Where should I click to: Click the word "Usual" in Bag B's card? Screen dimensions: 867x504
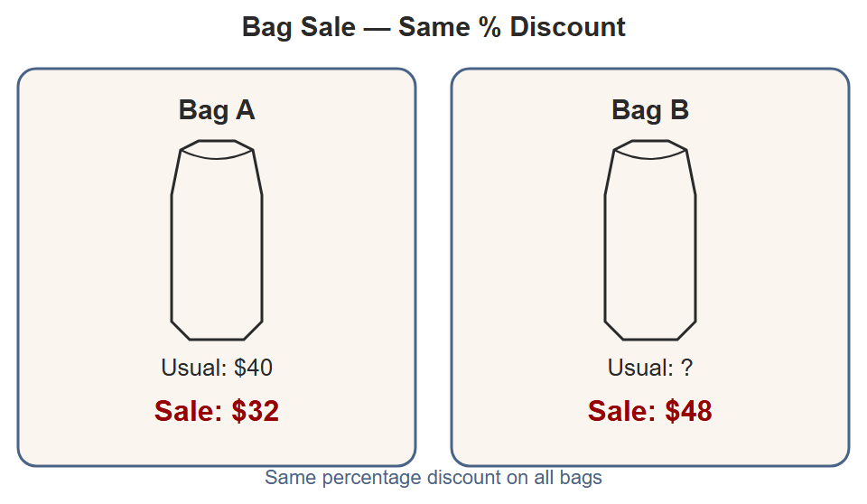click(x=639, y=368)
